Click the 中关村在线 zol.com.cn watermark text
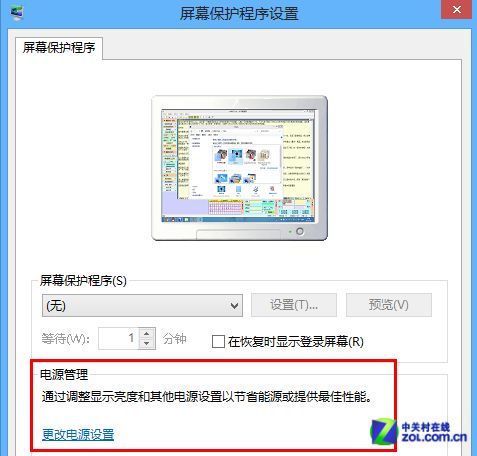Screen dimensions: 477x456 [x=434, y=432]
